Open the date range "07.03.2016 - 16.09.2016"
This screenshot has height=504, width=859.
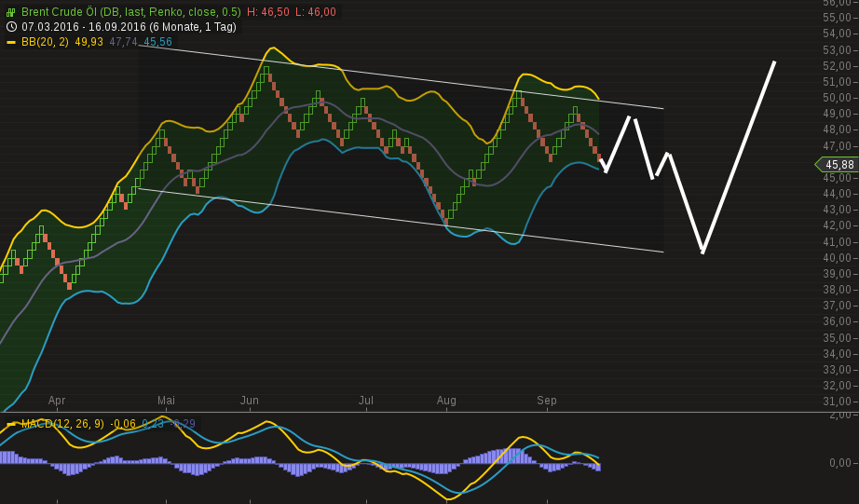point(84,27)
